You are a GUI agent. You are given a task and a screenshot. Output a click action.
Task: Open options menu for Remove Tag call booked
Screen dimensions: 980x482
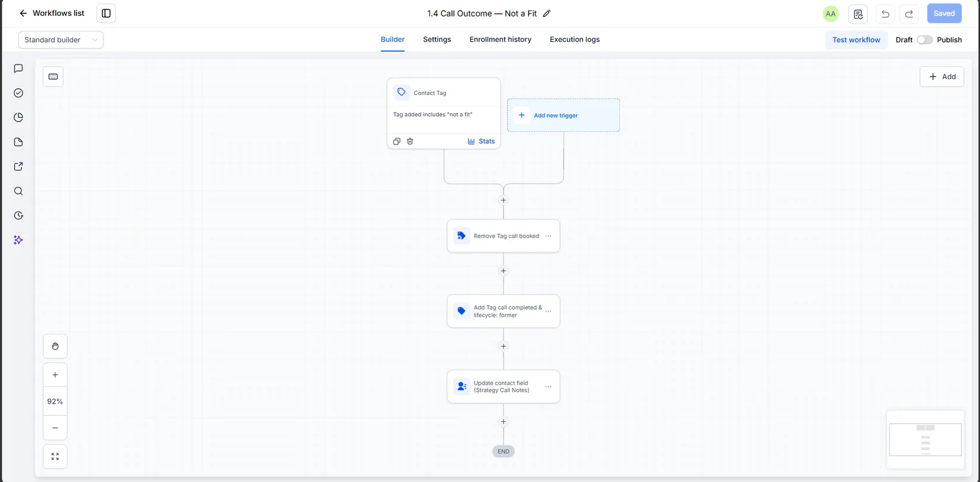point(548,236)
